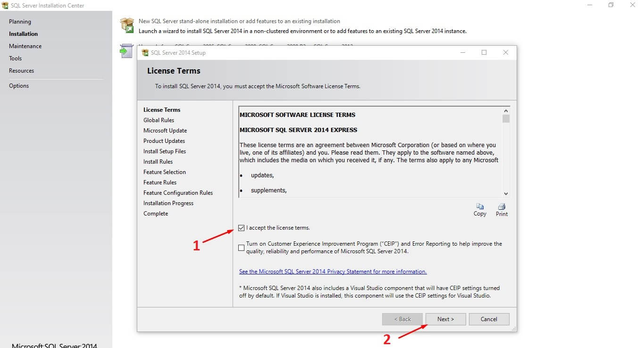Click license text scrollbar up arrow
The image size is (644, 348).
tap(506, 110)
